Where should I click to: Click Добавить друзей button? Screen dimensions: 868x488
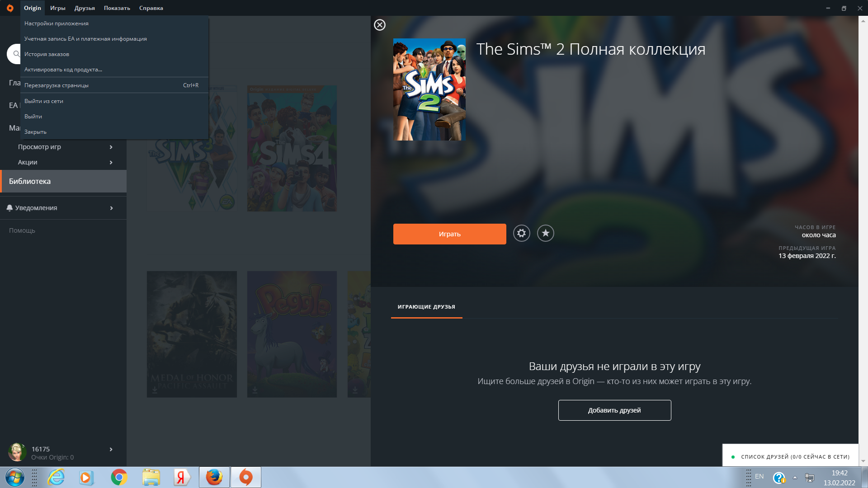click(614, 410)
